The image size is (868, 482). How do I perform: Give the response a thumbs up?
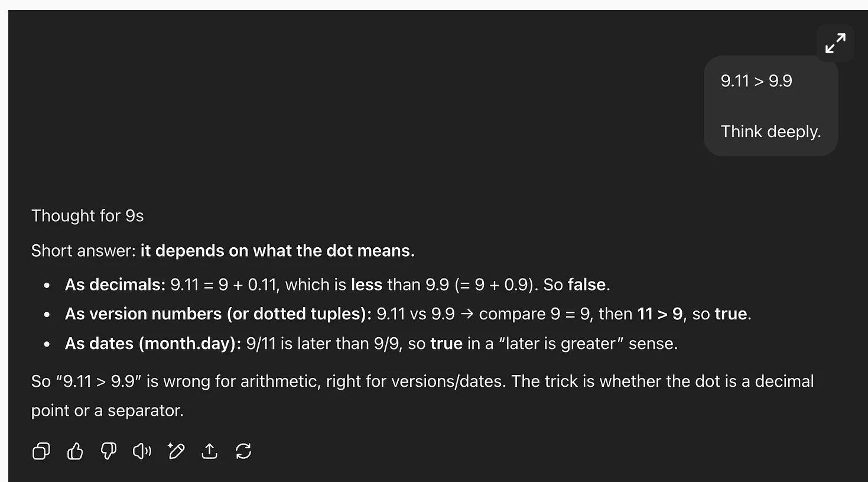(75, 451)
